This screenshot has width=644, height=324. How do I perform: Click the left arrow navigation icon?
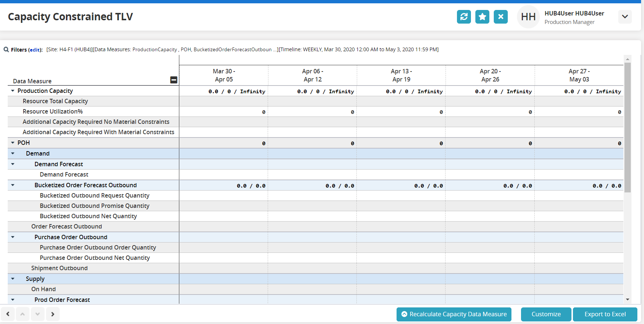coord(8,314)
